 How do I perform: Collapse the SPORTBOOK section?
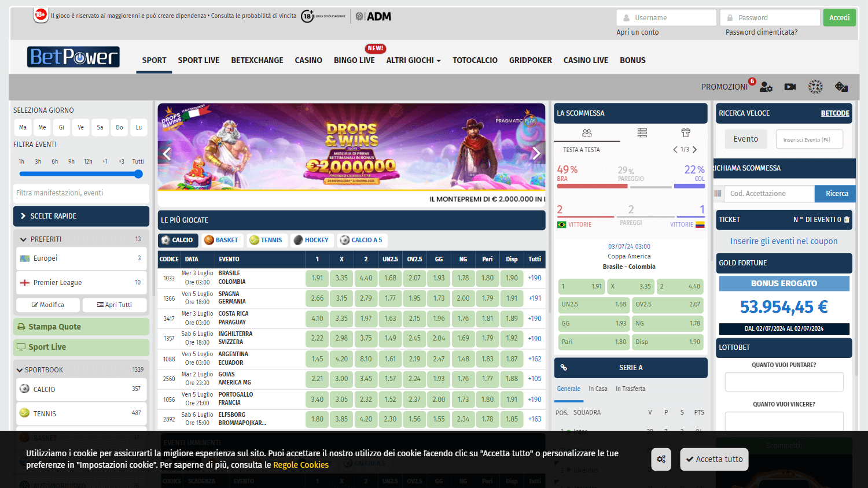pyautogui.click(x=20, y=370)
